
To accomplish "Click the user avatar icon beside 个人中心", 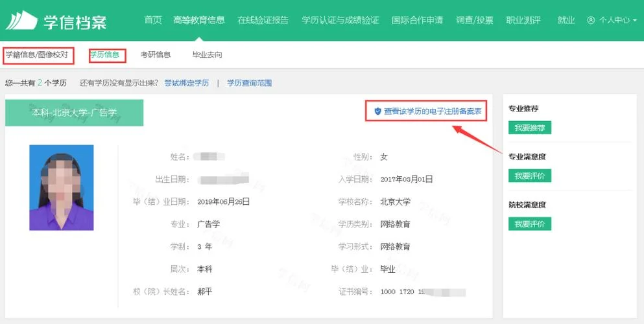I will click(x=591, y=20).
